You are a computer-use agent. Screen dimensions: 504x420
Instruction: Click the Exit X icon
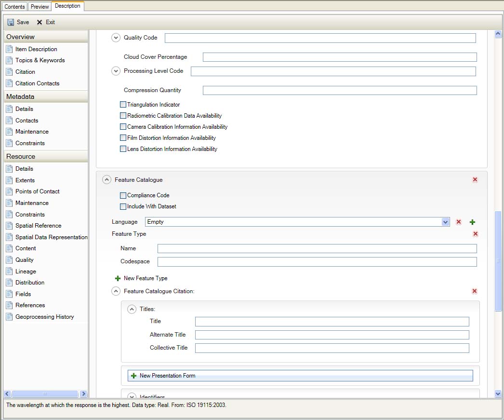click(40, 22)
